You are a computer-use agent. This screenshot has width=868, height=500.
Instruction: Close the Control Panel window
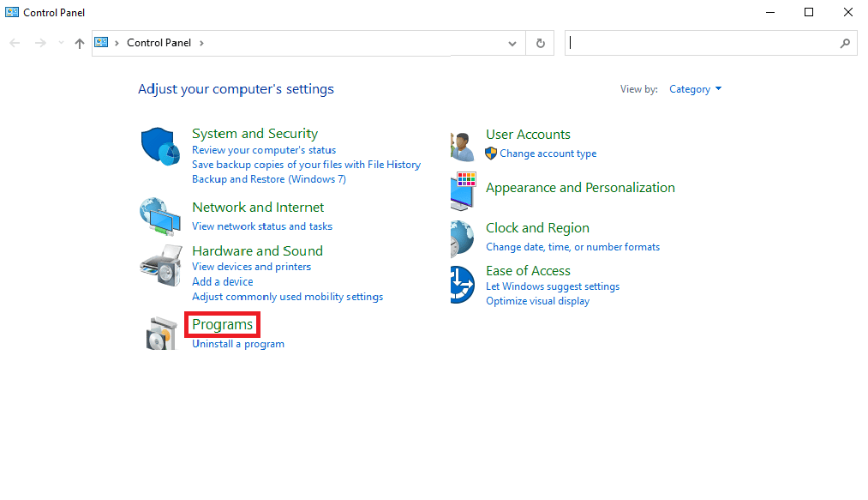tap(848, 12)
